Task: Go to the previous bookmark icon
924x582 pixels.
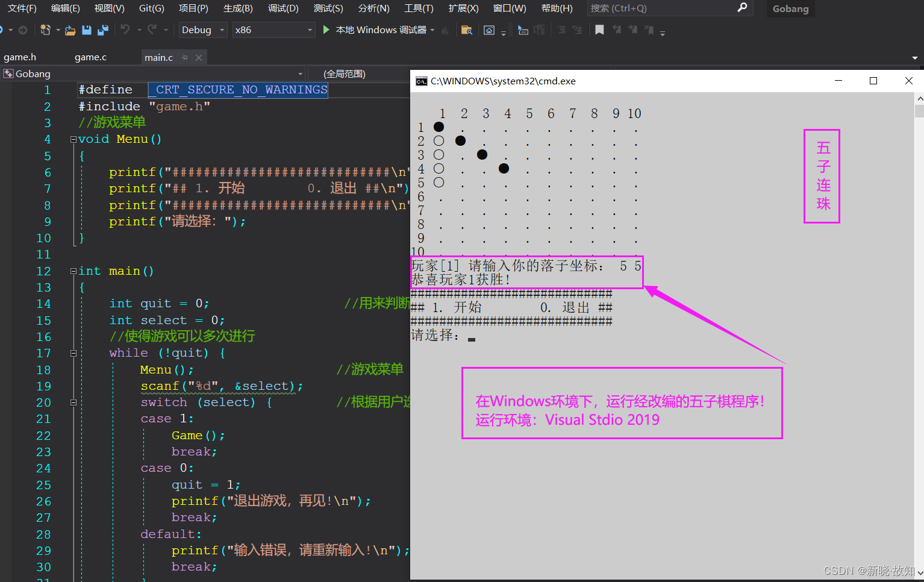Action: coord(617,30)
